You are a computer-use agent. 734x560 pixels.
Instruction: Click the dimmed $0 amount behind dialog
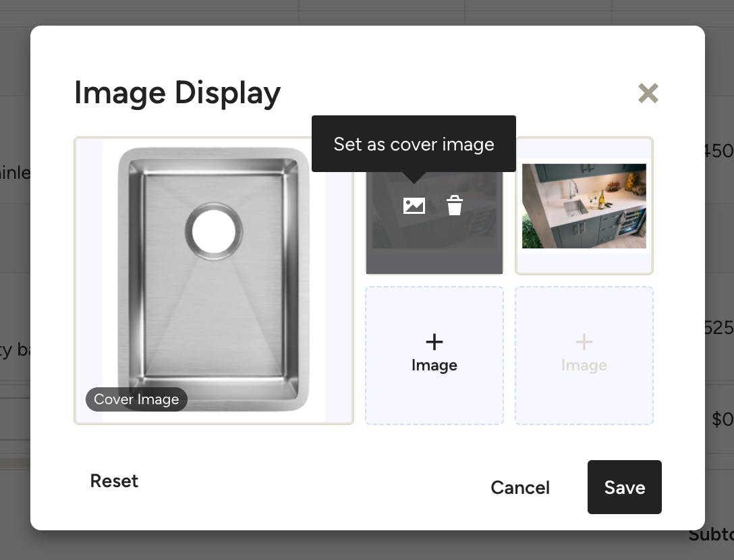coord(723,419)
